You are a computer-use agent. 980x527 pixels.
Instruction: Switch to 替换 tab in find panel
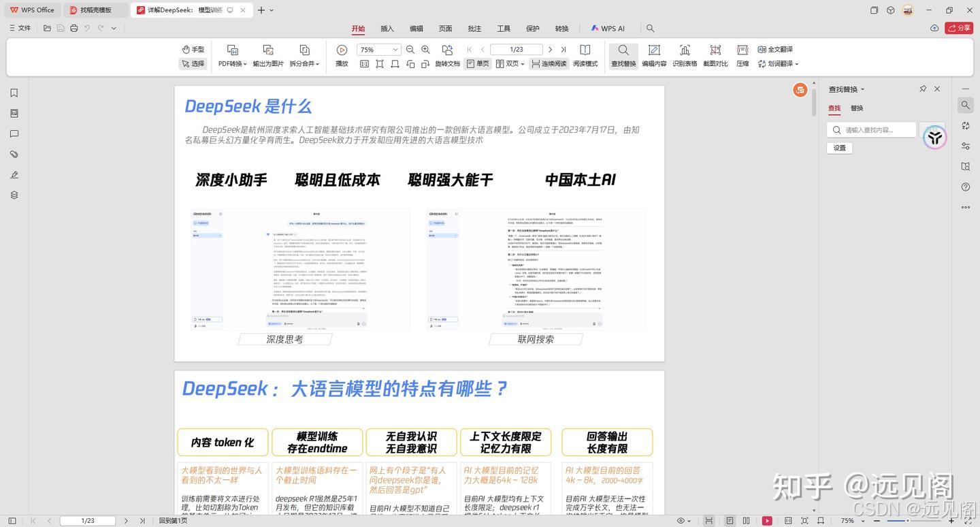point(857,108)
